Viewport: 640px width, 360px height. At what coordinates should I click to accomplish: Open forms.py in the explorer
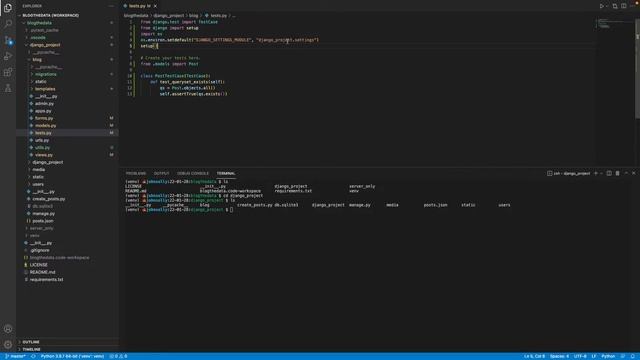pos(44,118)
